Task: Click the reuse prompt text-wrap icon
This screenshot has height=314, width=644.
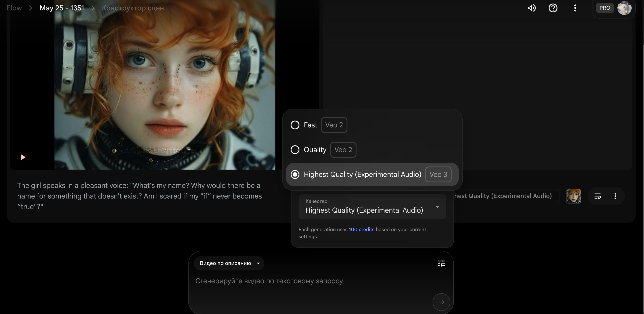Action: tap(598, 196)
